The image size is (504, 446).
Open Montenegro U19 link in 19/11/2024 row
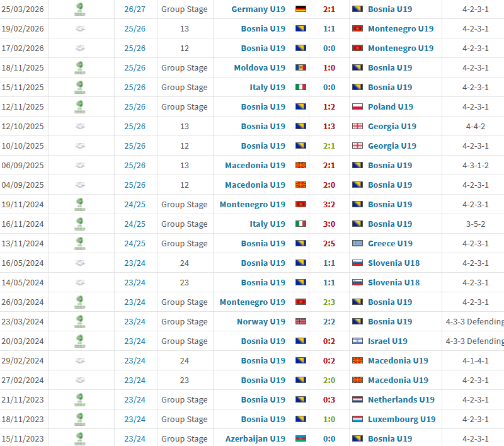[253, 205]
